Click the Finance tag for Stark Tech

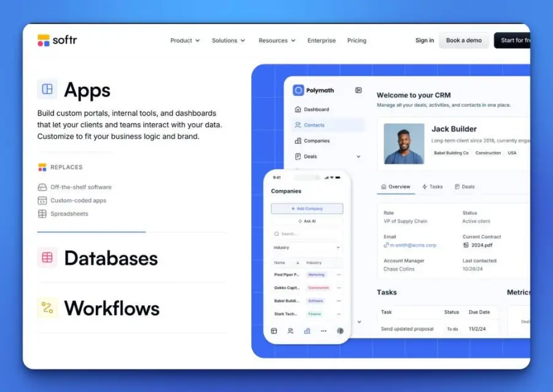(x=315, y=314)
